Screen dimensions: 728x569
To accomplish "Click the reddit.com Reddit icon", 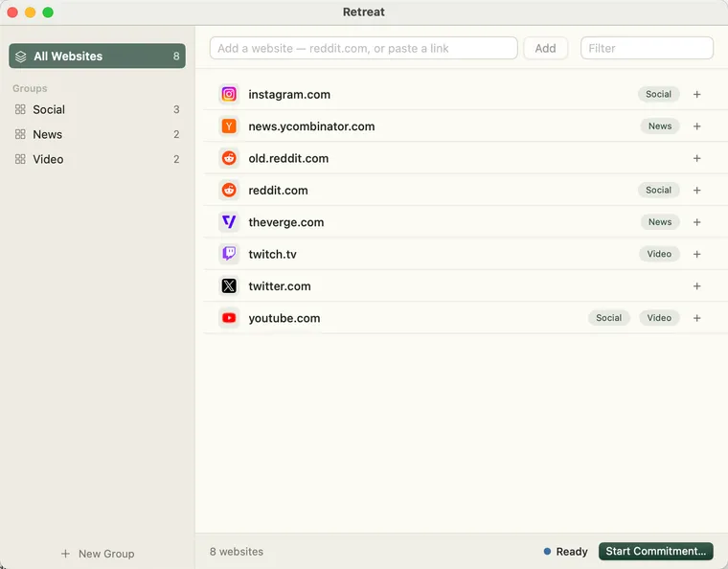I will [x=229, y=191].
